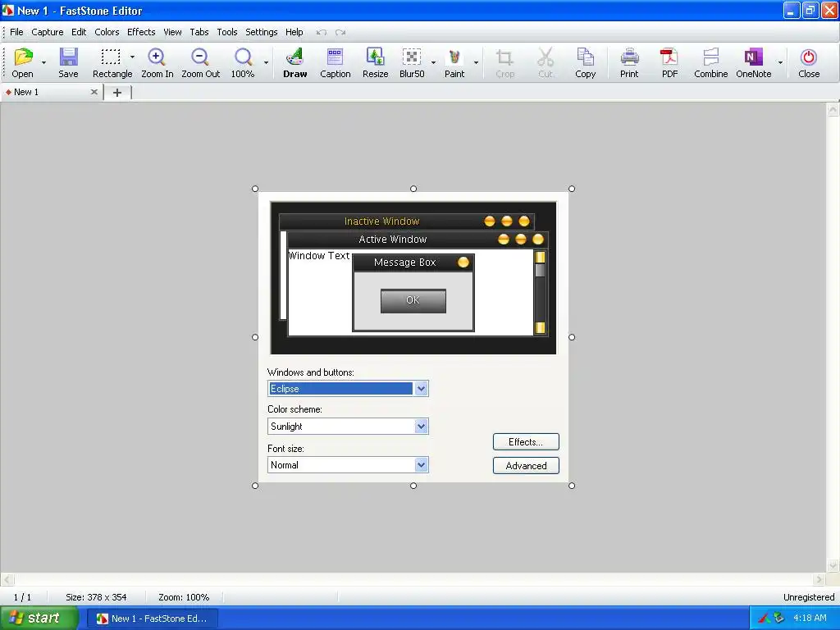Open the Colors menu

(107, 32)
